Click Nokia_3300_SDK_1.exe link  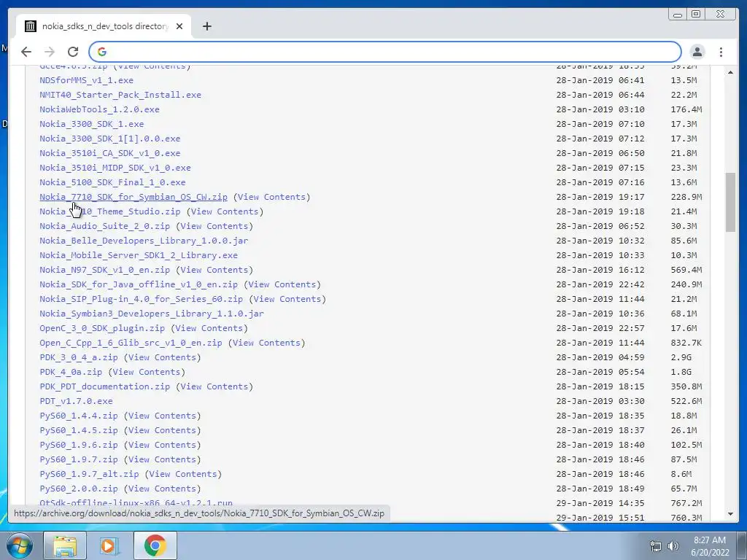coord(91,124)
